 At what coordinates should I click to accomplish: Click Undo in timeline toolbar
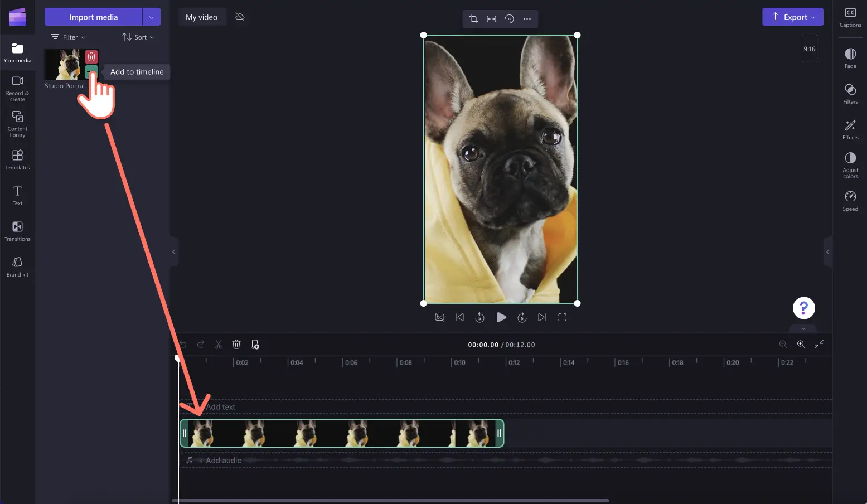coord(182,344)
